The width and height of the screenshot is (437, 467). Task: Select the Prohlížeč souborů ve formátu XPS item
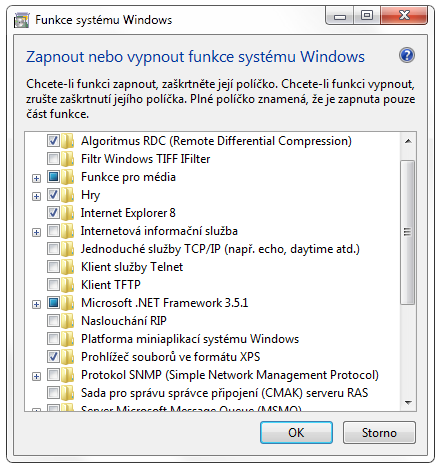170,357
